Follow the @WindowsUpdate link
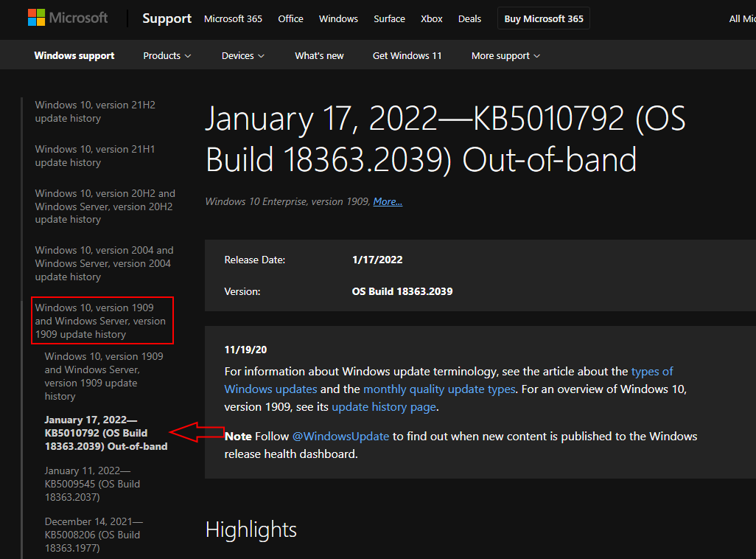This screenshot has width=756, height=559. (340, 436)
